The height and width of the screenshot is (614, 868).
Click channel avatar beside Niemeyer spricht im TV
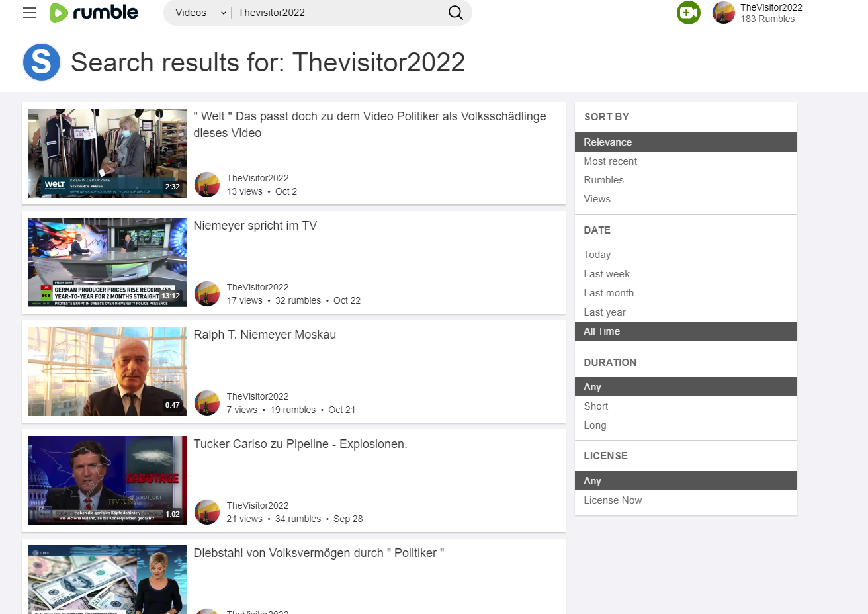207,294
